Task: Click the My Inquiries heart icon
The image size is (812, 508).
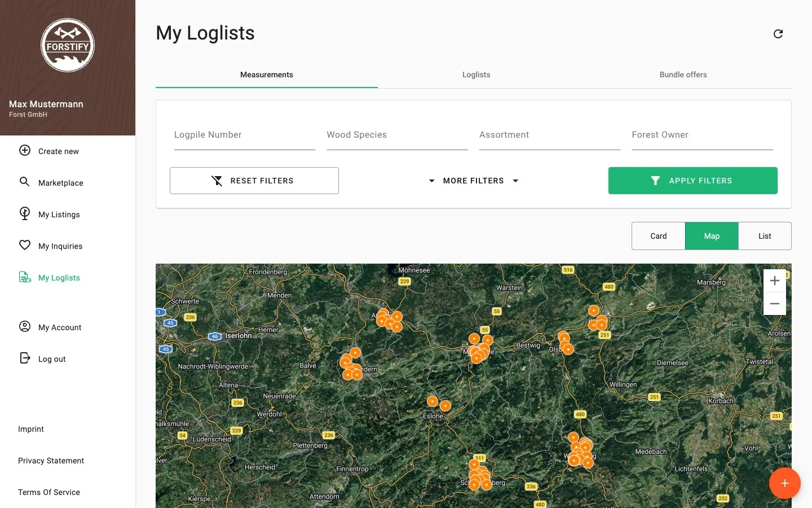Action: click(x=25, y=245)
